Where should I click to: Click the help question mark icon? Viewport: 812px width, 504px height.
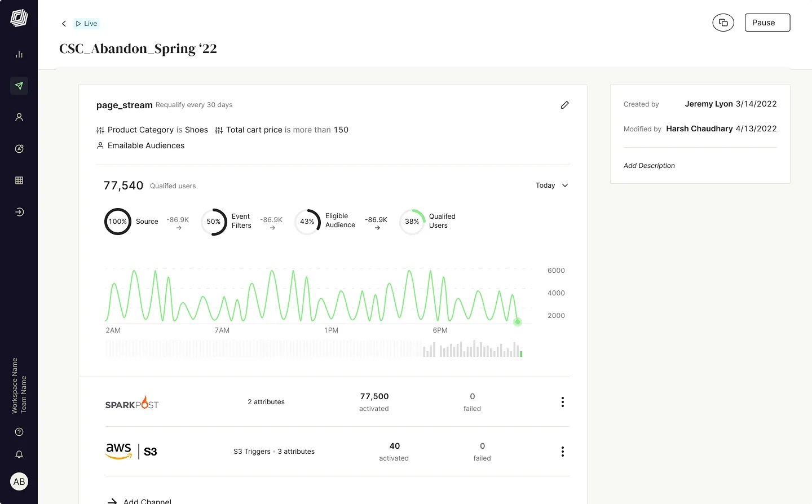click(x=19, y=432)
